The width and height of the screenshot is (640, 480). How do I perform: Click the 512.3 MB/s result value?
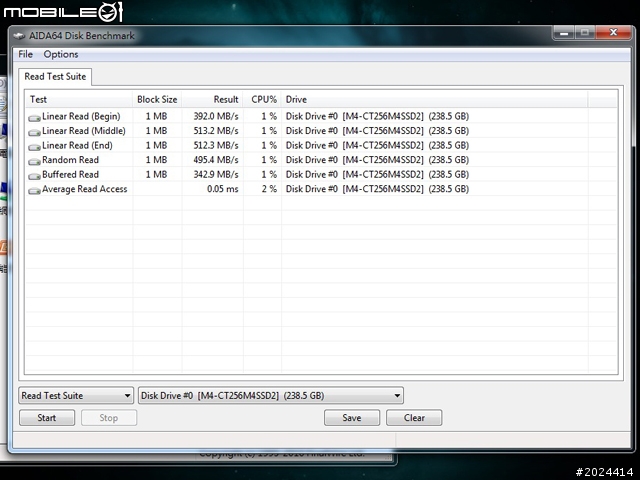click(216, 145)
